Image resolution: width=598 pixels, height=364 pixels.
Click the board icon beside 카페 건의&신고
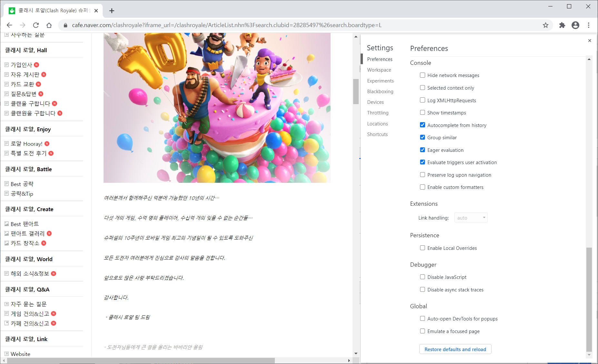6,323
